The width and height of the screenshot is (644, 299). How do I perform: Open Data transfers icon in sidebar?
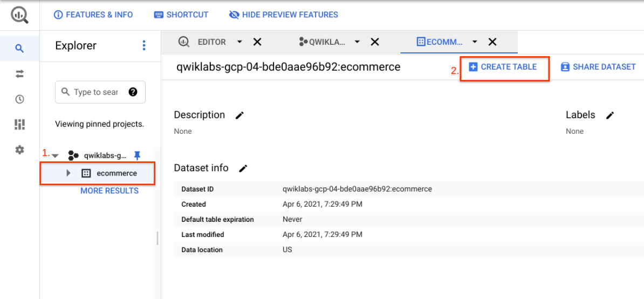19,74
